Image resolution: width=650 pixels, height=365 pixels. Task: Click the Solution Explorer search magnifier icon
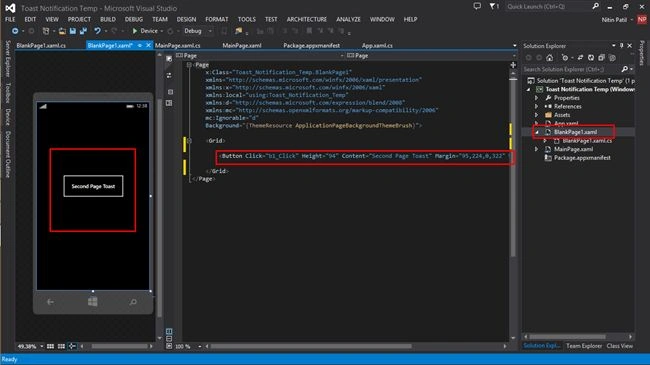[624, 69]
